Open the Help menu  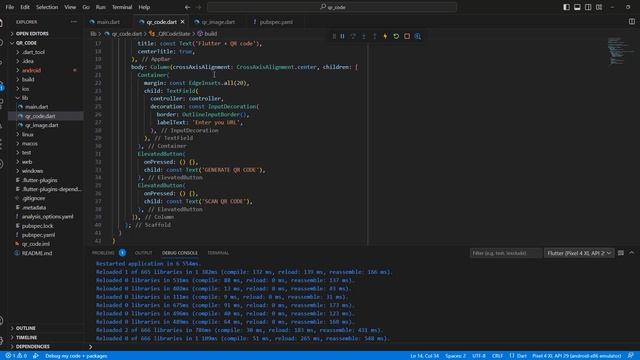[144, 7]
